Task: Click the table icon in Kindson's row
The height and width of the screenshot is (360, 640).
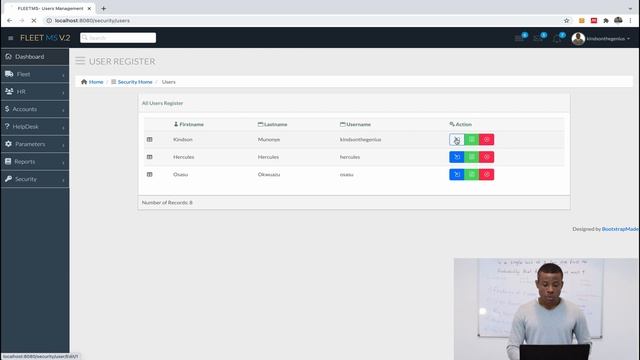Action: tap(149, 140)
